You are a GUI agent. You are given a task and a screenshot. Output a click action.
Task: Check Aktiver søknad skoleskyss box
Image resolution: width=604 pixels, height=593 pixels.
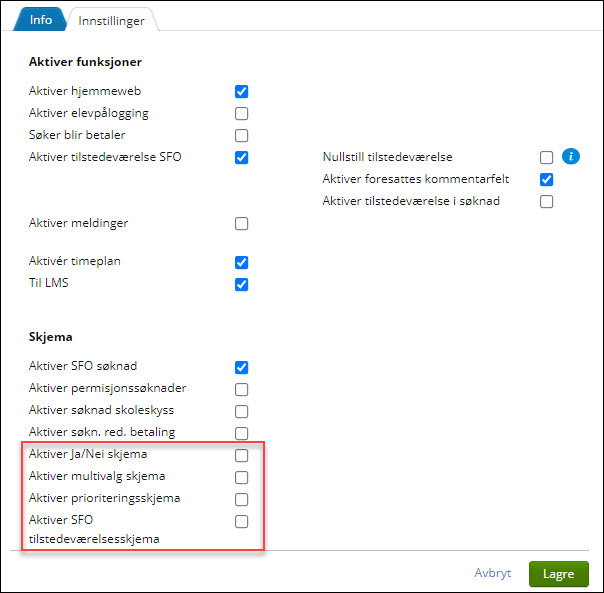(x=241, y=411)
